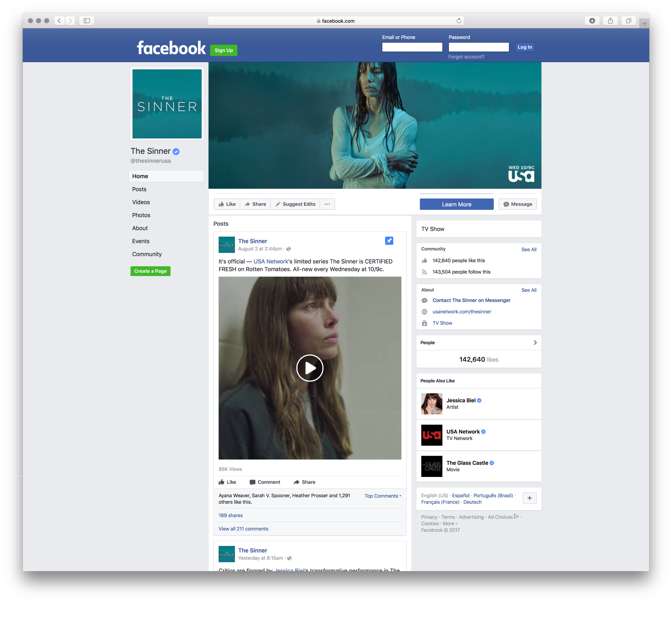Click Comment on pinned post
Screen dimensions: 672x618
(264, 482)
